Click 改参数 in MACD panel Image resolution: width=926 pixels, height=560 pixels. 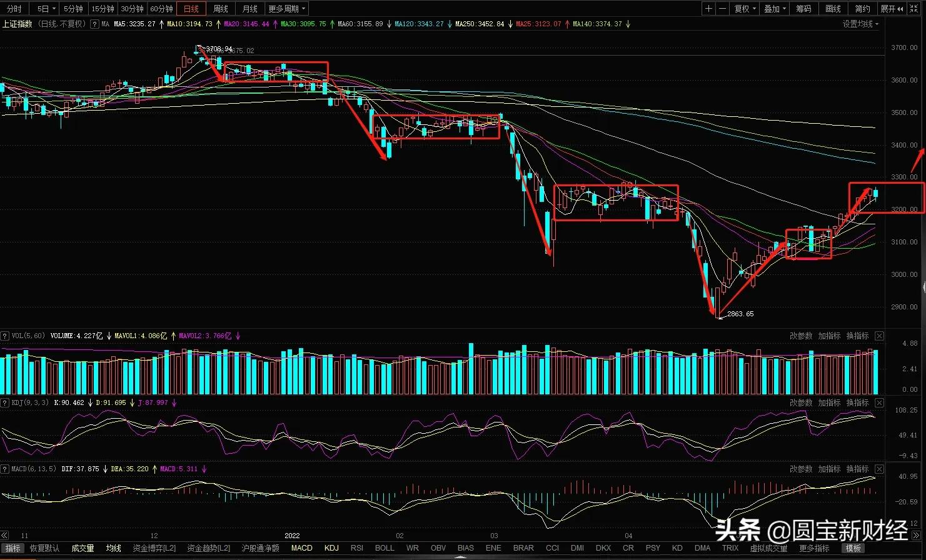[801, 469]
